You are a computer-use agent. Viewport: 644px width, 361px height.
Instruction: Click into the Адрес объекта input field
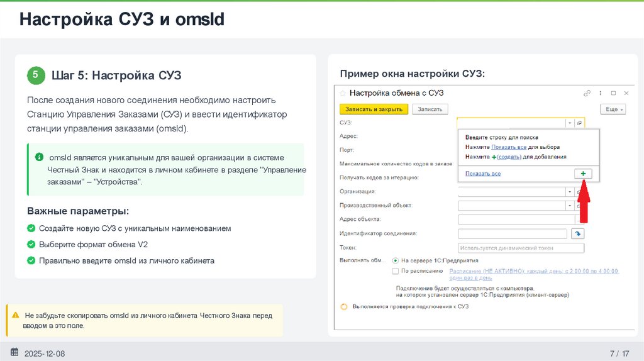pyautogui.click(x=517, y=219)
